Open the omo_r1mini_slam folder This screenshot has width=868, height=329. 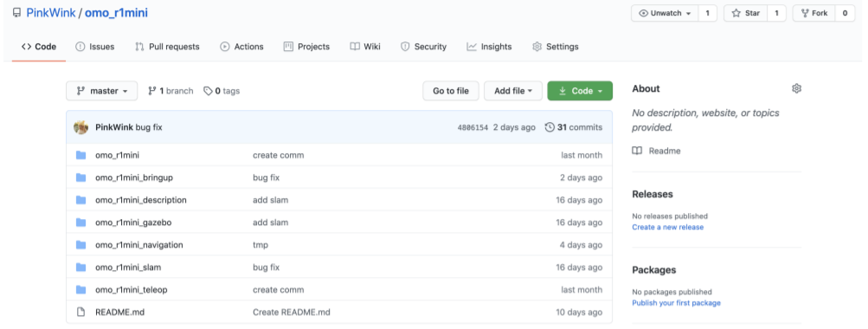pos(128,268)
